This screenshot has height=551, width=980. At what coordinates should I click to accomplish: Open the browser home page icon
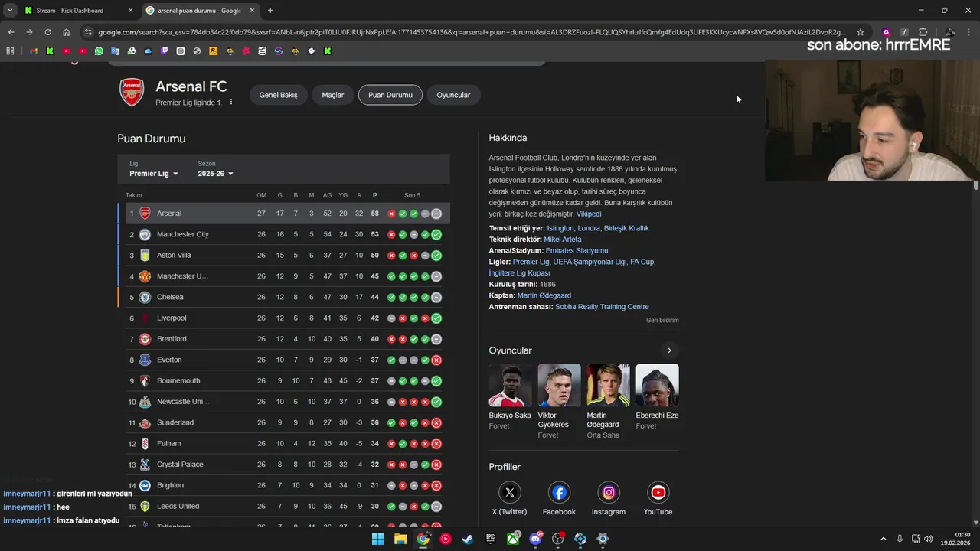point(67,32)
